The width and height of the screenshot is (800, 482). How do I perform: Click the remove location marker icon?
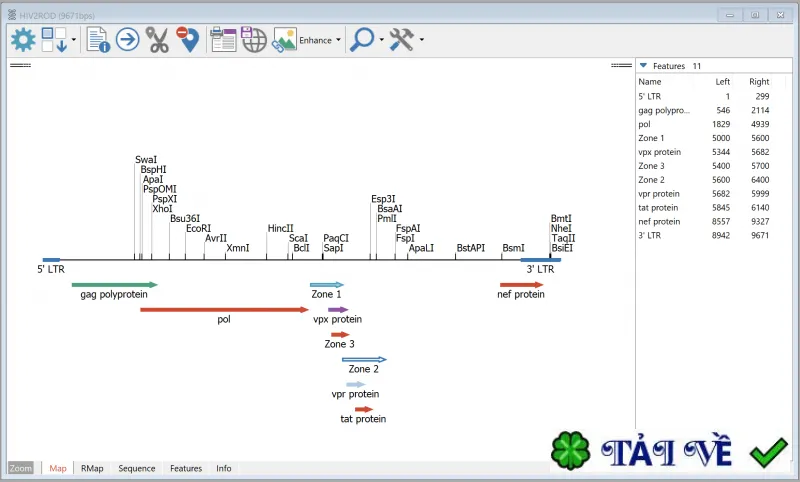tap(187, 39)
